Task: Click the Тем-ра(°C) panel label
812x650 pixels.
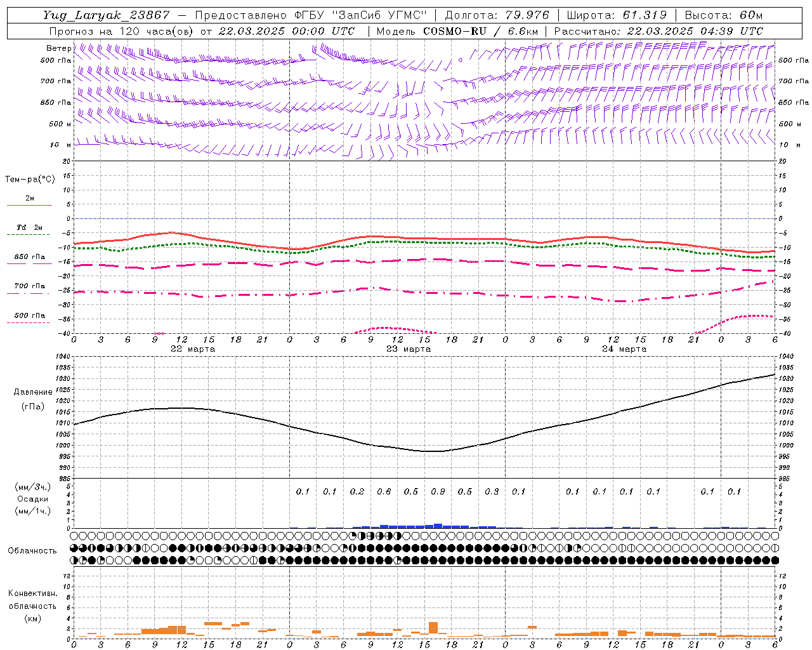Action: (x=30, y=180)
